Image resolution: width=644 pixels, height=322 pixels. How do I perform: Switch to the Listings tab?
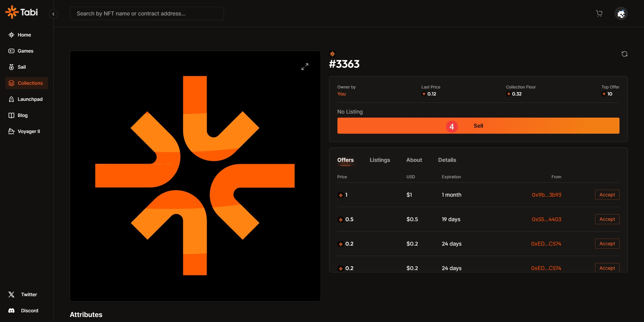pos(380,160)
